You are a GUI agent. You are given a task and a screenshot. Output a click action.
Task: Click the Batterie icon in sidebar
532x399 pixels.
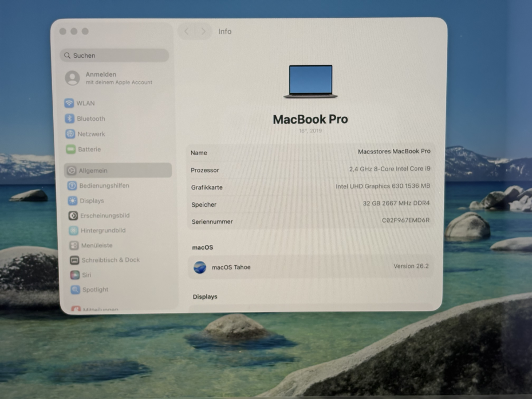click(70, 149)
